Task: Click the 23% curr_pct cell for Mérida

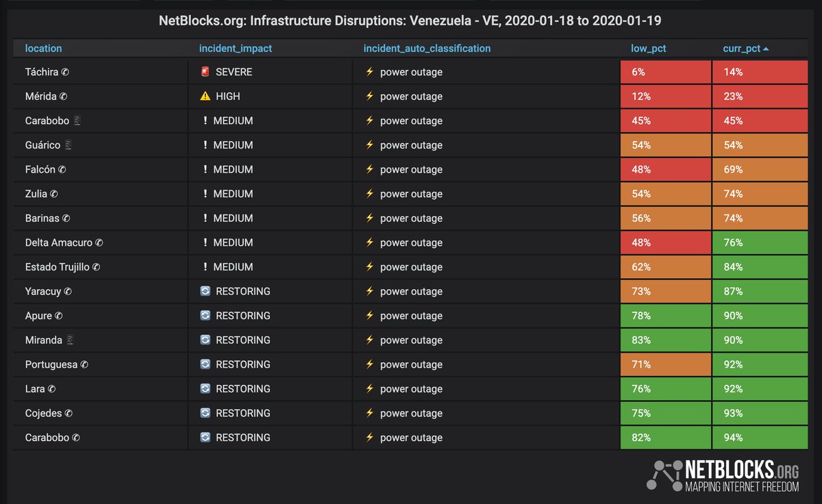Action: pyautogui.click(x=760, y=97)
